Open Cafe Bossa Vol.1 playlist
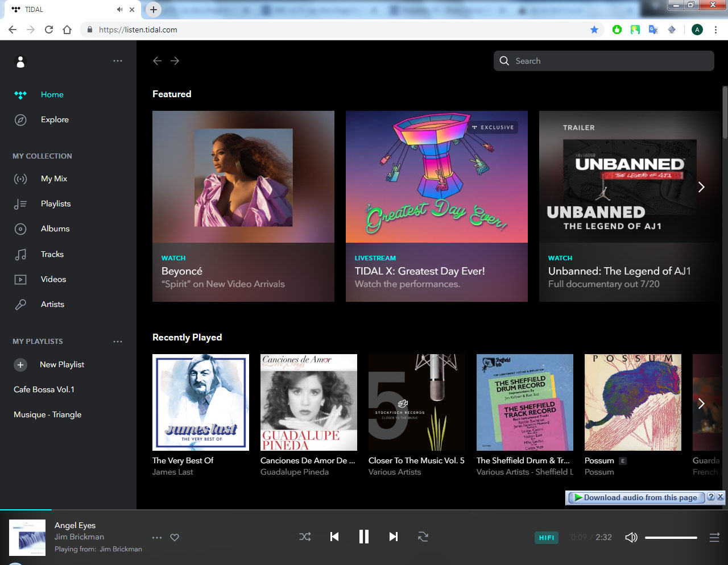Image resolution: width=728 pixels, height=565 pixels. coord(44,389)
